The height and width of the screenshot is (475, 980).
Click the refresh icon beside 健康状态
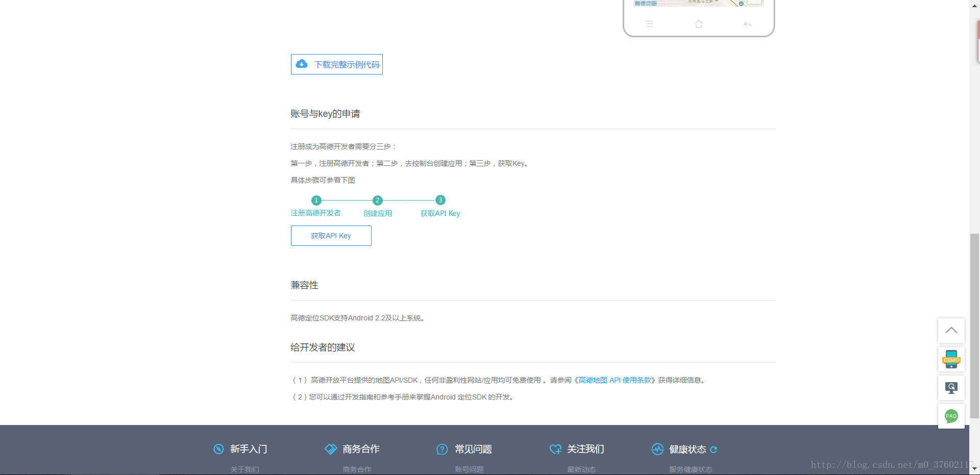714,449
